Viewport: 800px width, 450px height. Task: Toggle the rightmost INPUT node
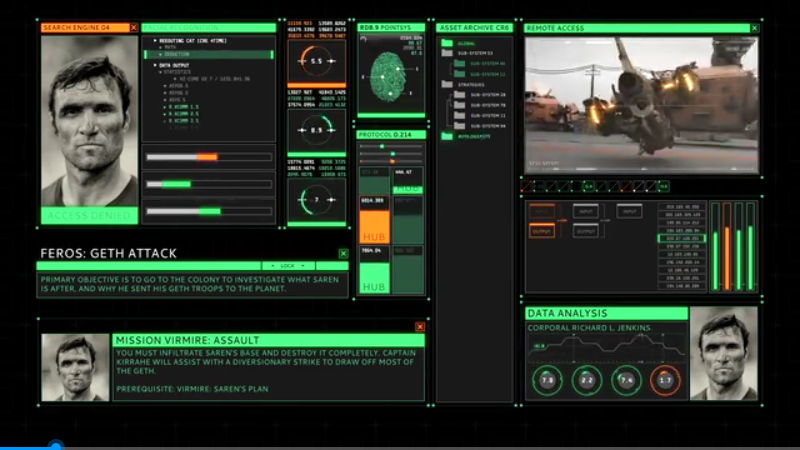(629, 211)
